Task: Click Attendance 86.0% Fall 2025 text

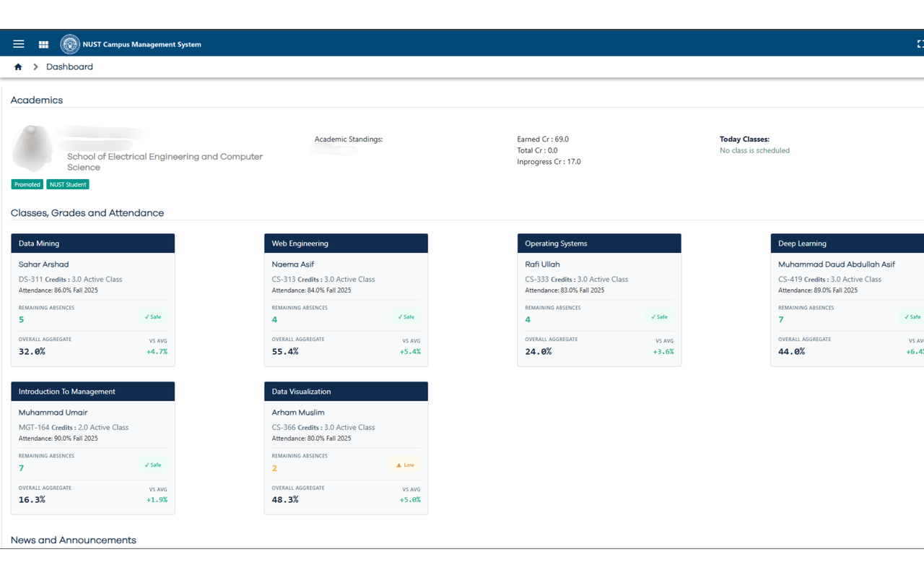Action: (58, 290)
